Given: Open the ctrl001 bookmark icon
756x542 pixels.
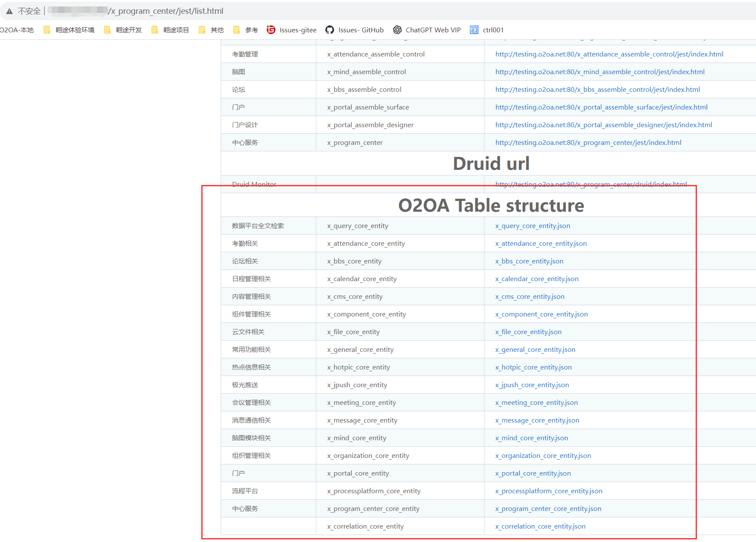Looking at the screenshot, I should coord(474,30).
